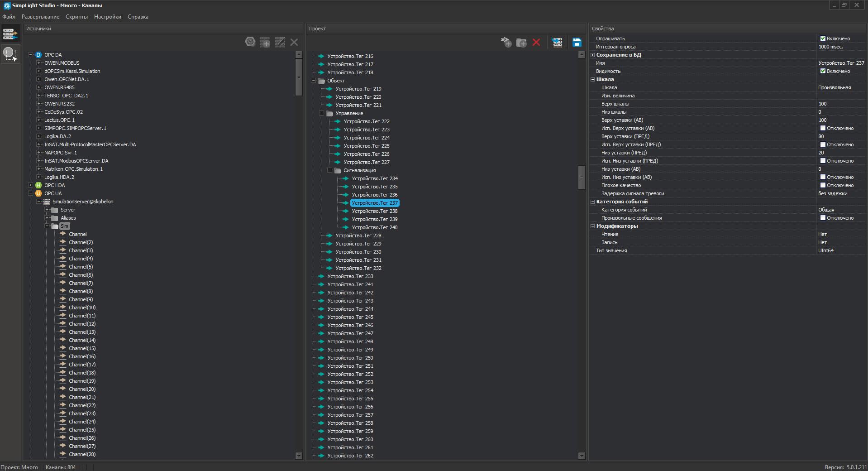Enable Плохое качество checkbox
Viewport: 868px width, 471px height.
coord(823,185)
